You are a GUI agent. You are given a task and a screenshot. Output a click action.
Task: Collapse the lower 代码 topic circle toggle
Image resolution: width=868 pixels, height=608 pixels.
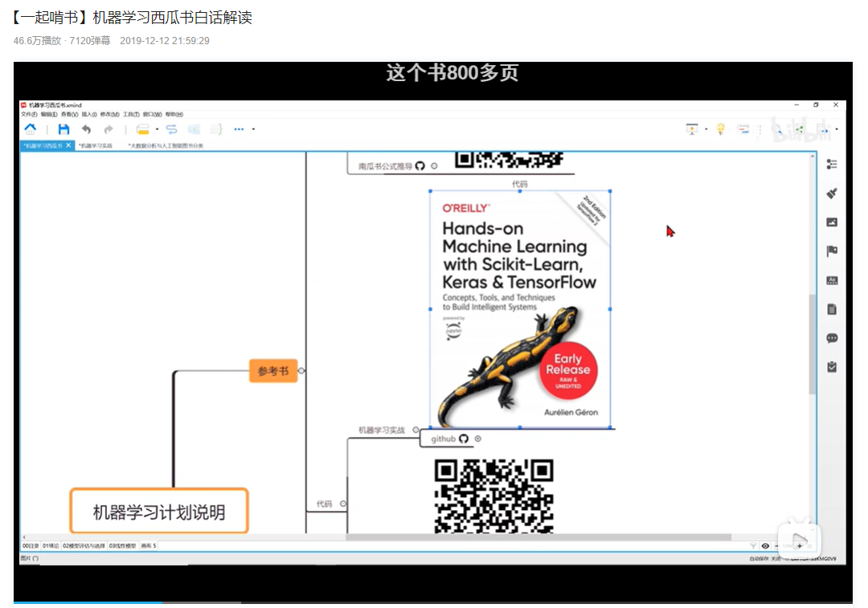(343, 504)
